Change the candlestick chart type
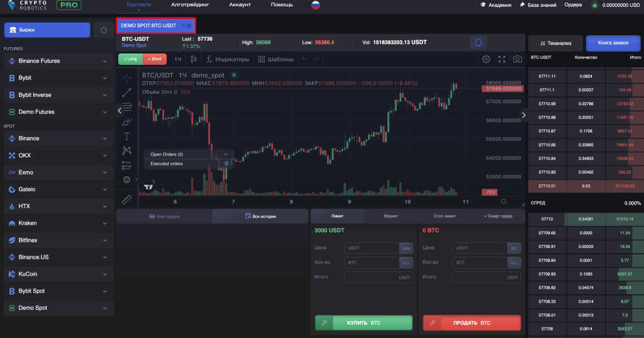This screenshot has height=338, width=644. pyautogui.click(x=194, y=59)
